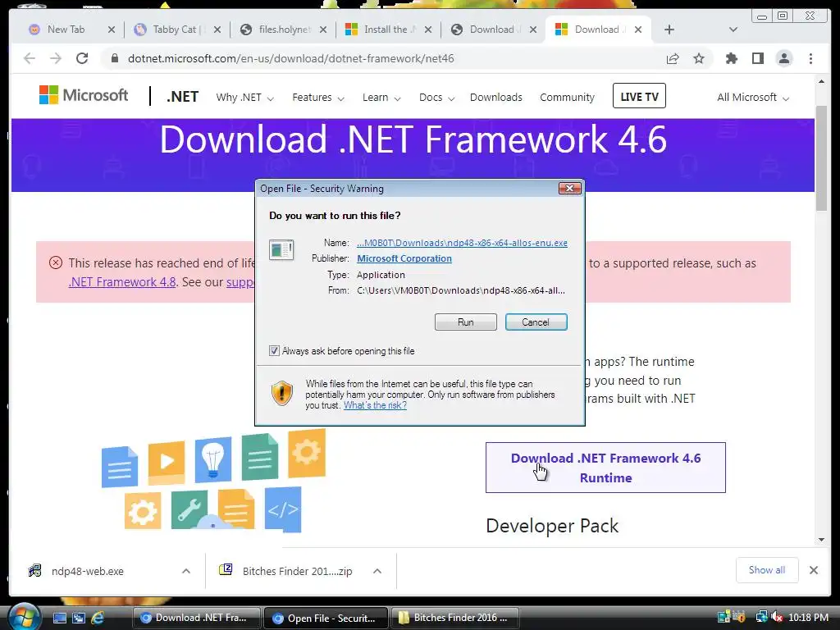840x630 pixels.
Task: Open Community in site navigation
Action: tap(568, 98)
